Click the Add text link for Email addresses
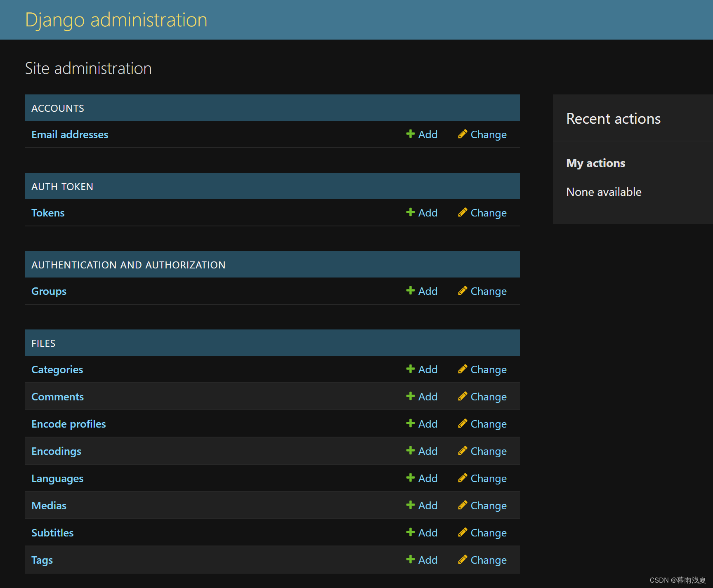713x588 pixels. (428, 134)
